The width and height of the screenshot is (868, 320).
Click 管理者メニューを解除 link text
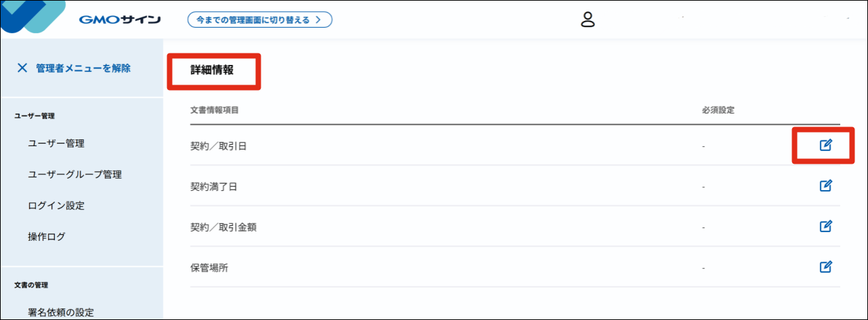coord(83,68)
